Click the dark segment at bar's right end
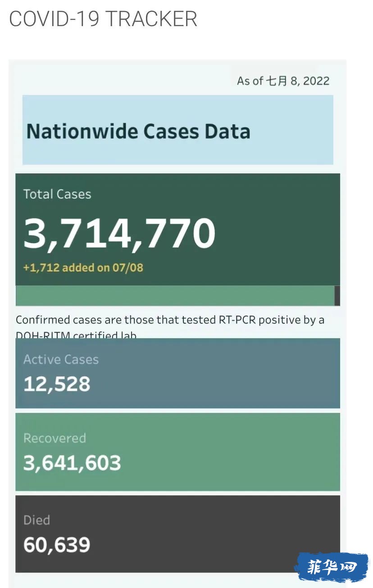The image size is (373, 588). 337,296
